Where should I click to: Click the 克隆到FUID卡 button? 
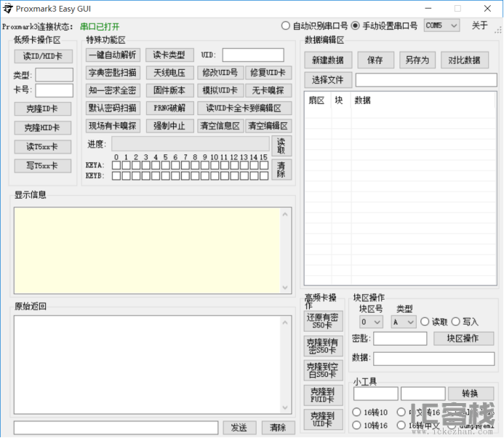point(323,395)
